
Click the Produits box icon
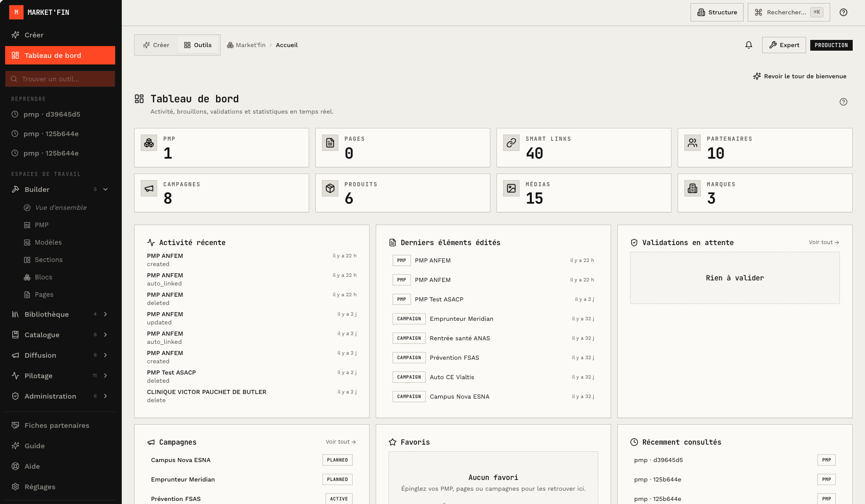pos(330,188)
